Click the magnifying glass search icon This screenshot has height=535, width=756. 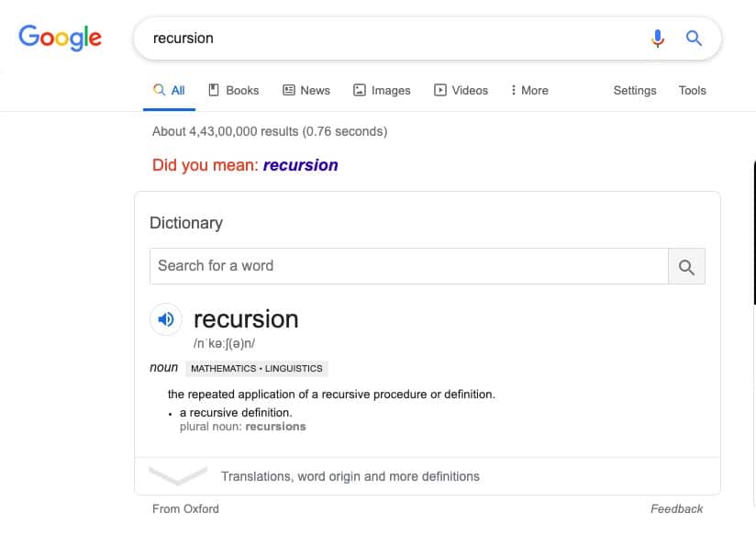pos(694,38)
